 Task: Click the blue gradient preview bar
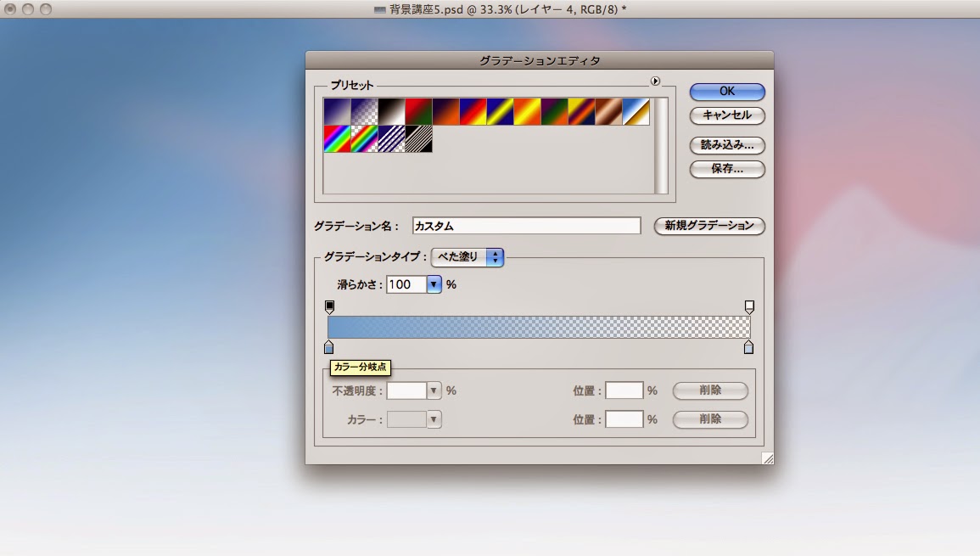tap(539, 327)
